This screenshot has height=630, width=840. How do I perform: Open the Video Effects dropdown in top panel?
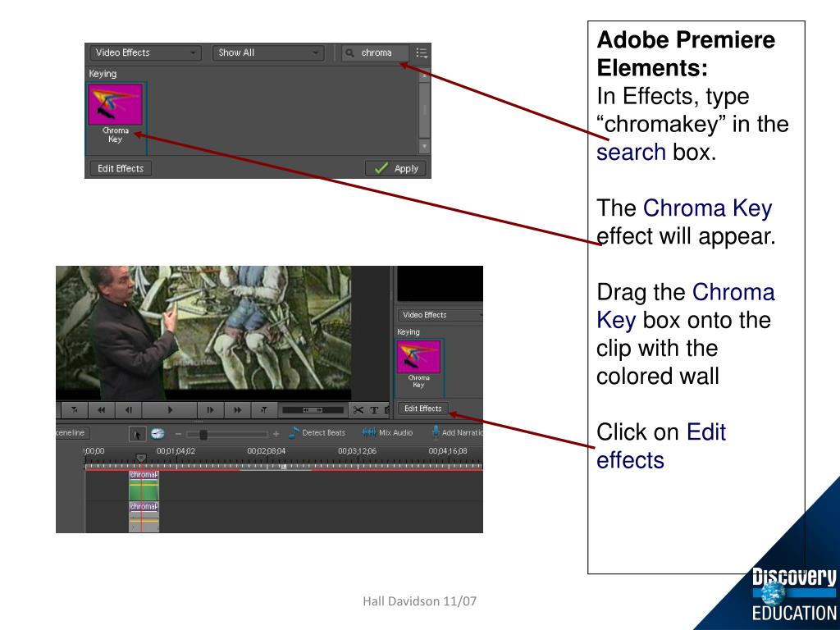click(x=146, y=53)
